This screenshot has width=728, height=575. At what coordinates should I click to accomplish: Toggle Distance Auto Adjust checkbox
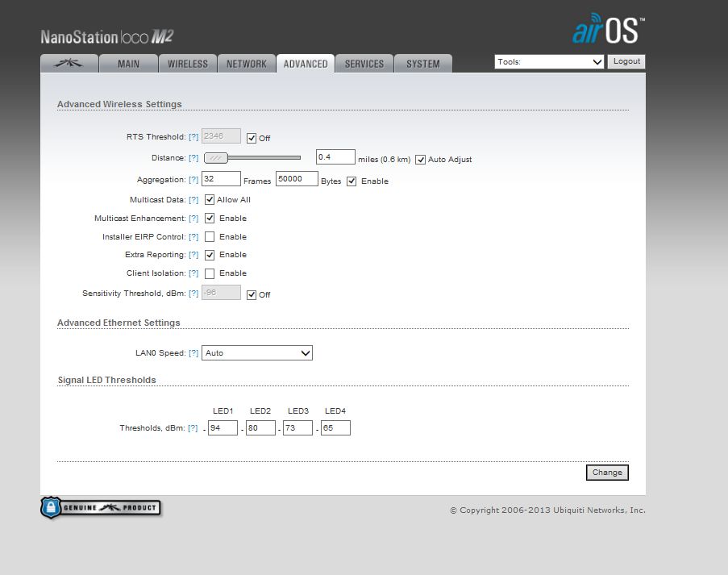[420, 160]
